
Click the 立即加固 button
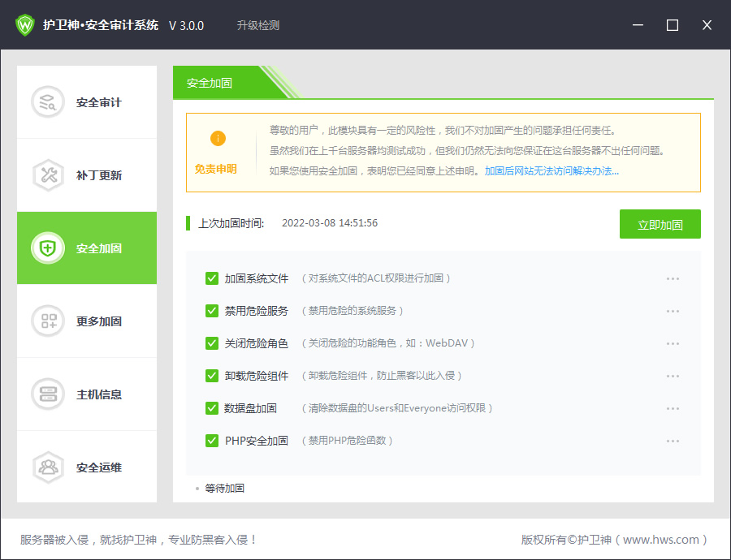[x=660, y=224]
